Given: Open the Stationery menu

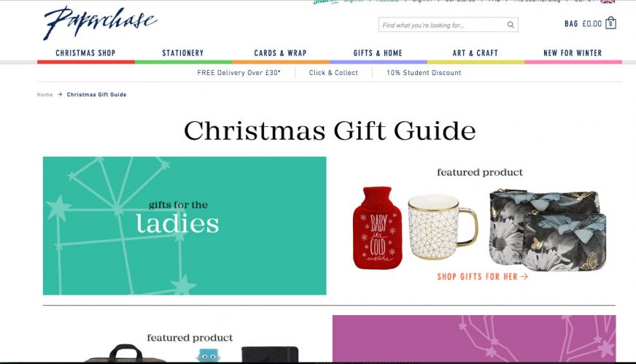Looking at the screenshot, I should click(183, 53).
